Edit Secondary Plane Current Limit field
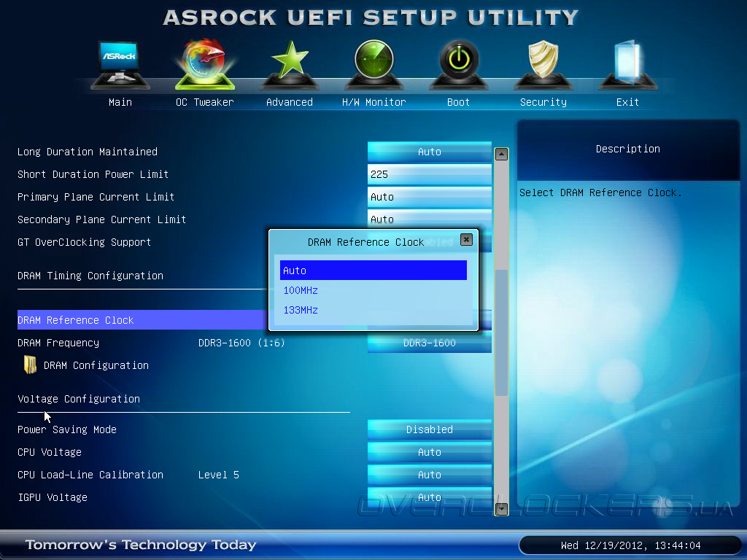Image resolution: width=747 pixels, height=560 pixels. pyautogui.click(x=429, y=218)
